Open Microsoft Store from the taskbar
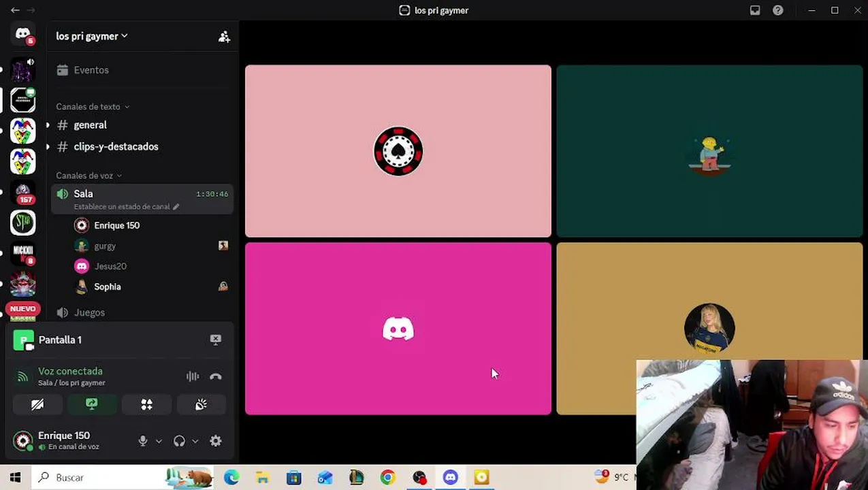The width and height of the screenshot is (868, 490). (x=293, y=478)
